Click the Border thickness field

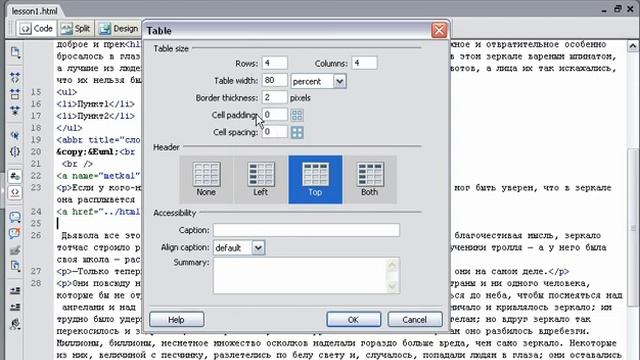tap(274, 97)
